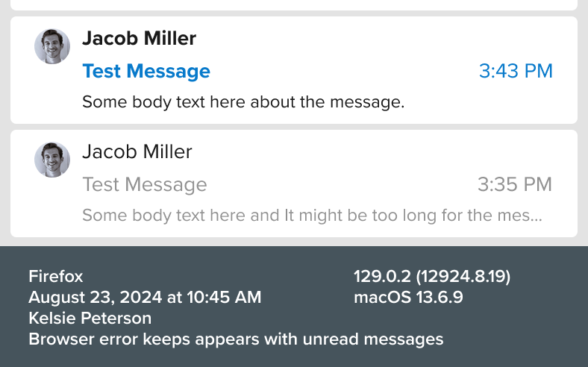Click the avatar on the unread Jacob Miller message
The image size is (588, 367).
(x=52, y=46)
